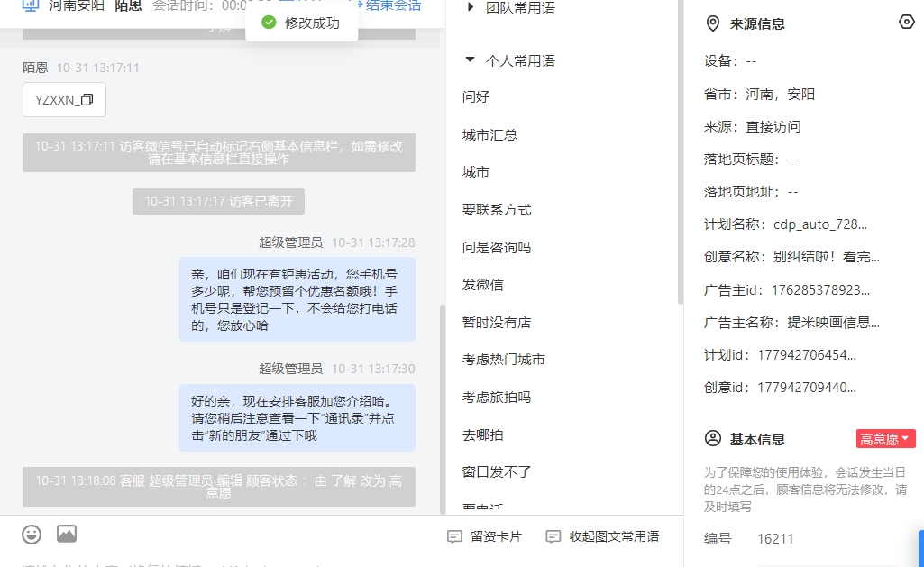
Task: Click the 编号 16211 value
Action: tap(775, 539)
